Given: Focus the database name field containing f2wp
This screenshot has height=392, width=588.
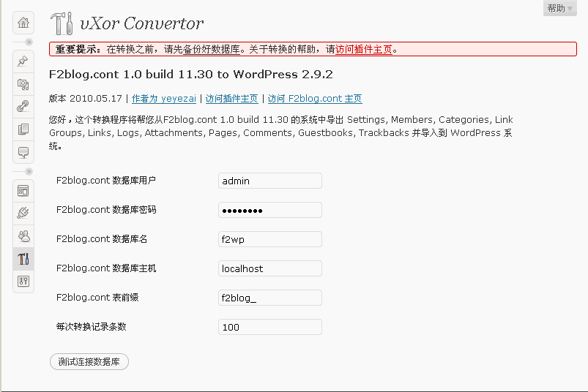Looking at the screenshot, I should click(x=270, y=239).
